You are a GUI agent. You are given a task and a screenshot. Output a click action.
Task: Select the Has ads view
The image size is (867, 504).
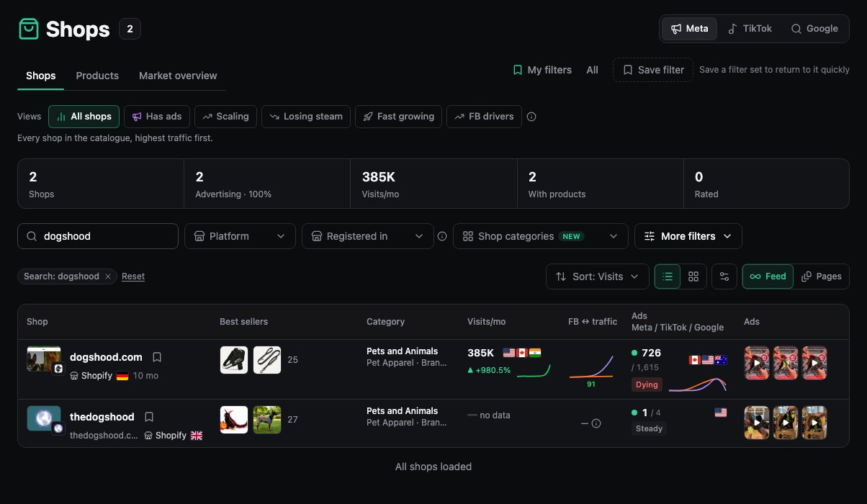point(156,117)
